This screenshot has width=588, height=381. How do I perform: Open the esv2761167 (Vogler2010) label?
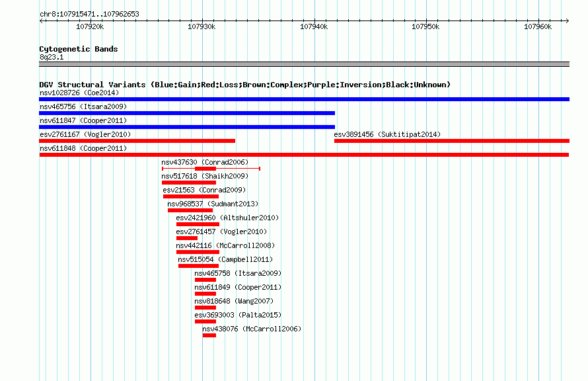85,134
